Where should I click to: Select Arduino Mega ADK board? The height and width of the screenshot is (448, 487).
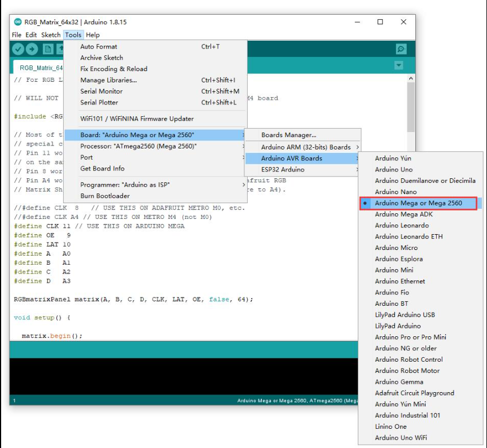coord(420,214)
